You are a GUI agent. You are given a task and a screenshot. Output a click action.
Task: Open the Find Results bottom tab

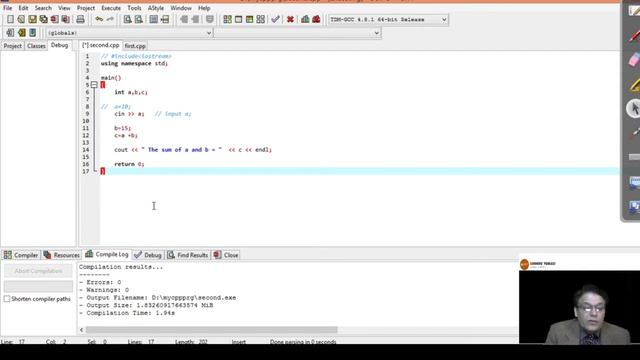[x=188, y=255]
